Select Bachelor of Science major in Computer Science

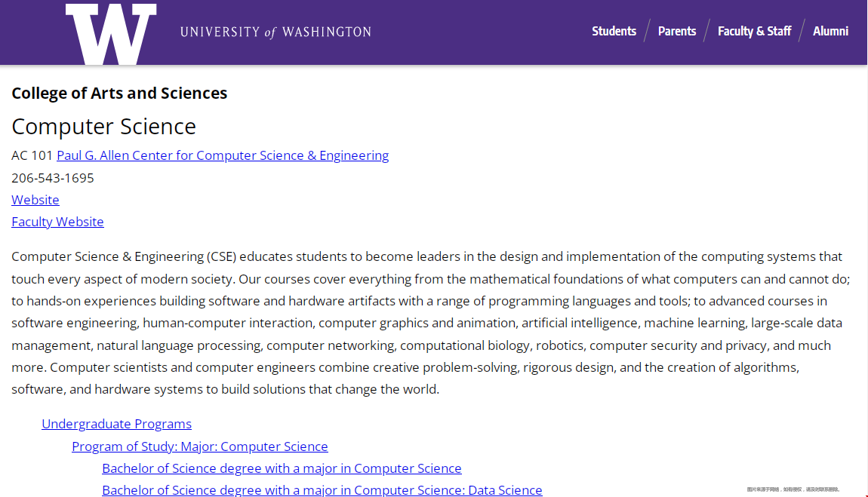coord(282,468)
